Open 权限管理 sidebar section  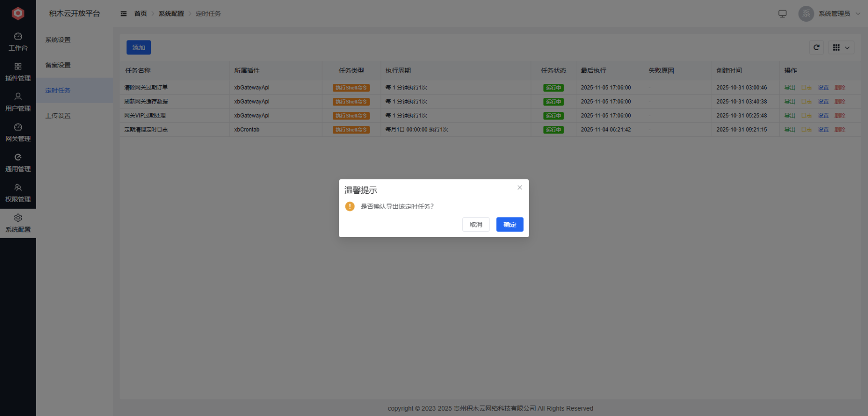tap(18, 193)
